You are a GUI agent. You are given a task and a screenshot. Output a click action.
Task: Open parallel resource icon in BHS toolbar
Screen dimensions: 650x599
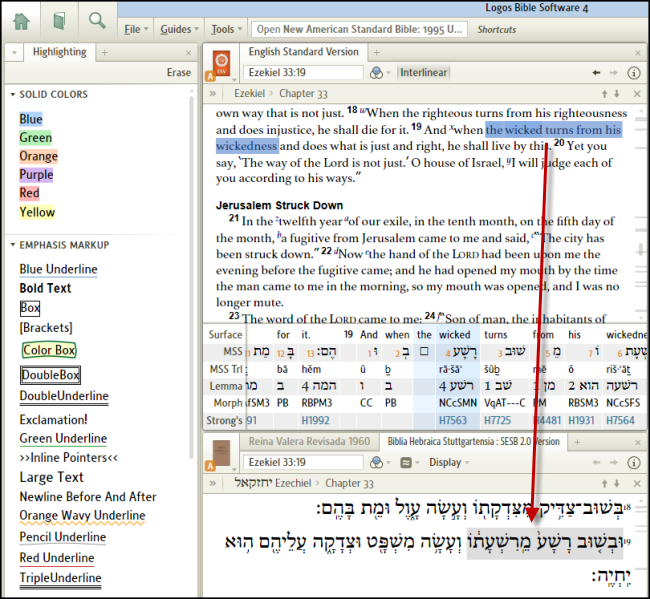pos(407,462)
